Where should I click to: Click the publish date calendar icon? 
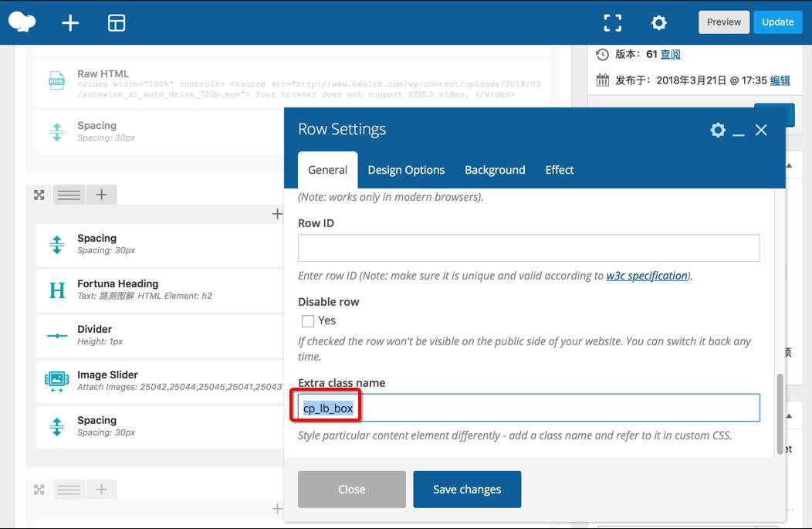602,80
